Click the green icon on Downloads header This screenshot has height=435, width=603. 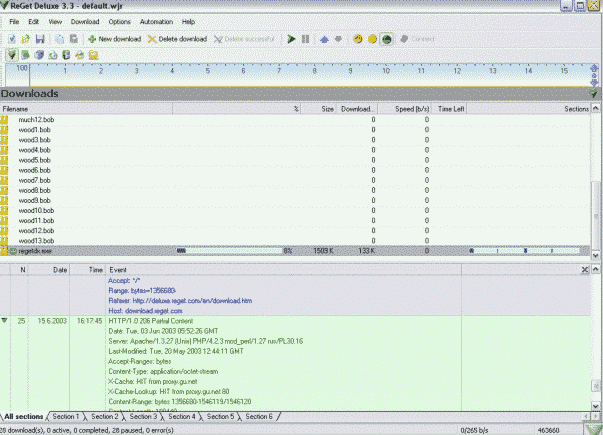(593, 93)
